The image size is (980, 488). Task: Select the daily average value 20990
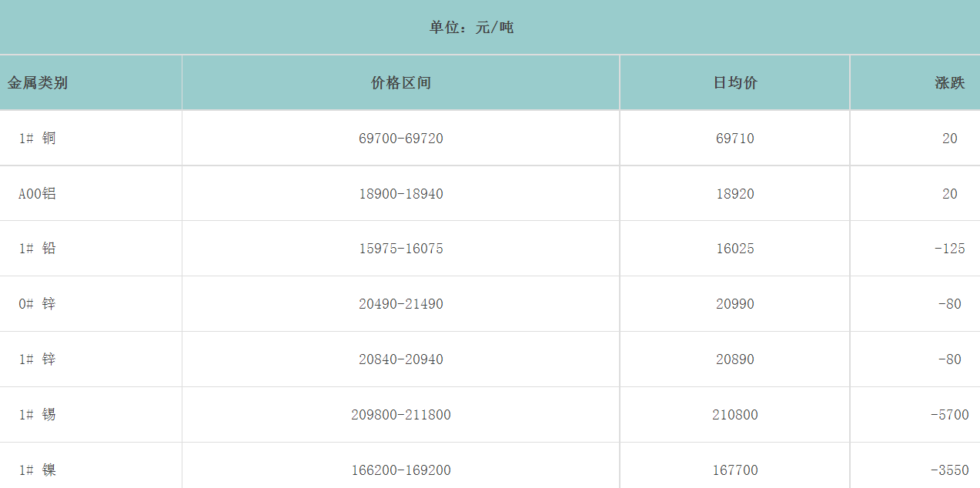pos(735,304)
